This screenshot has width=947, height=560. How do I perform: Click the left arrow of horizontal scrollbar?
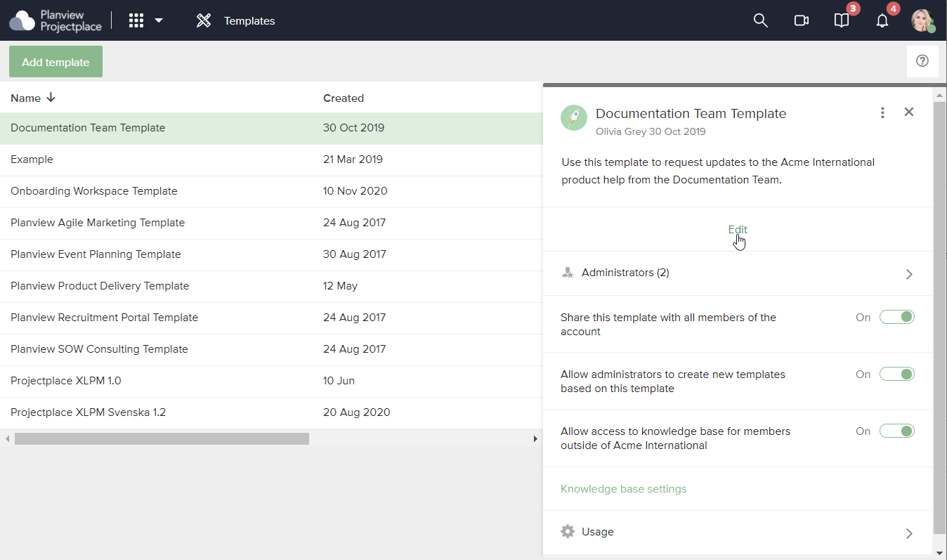click(7, 438)
